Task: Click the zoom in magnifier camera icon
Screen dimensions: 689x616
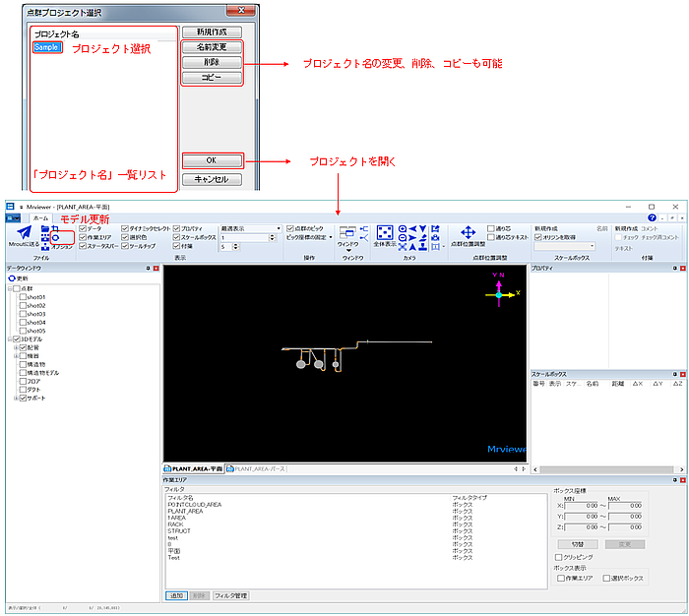Action: pos(402,229)
